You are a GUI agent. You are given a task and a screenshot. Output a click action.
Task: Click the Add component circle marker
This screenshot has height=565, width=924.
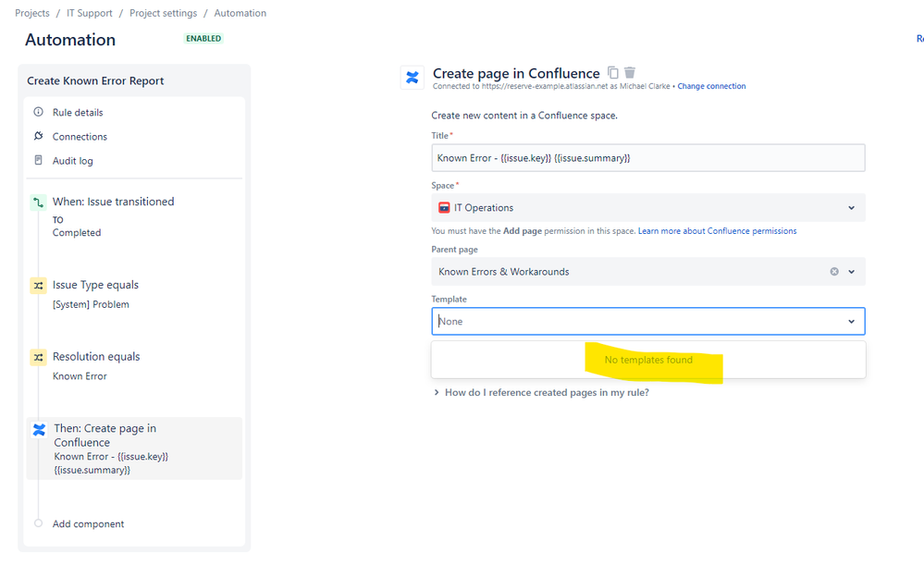[x=38, y=523]
